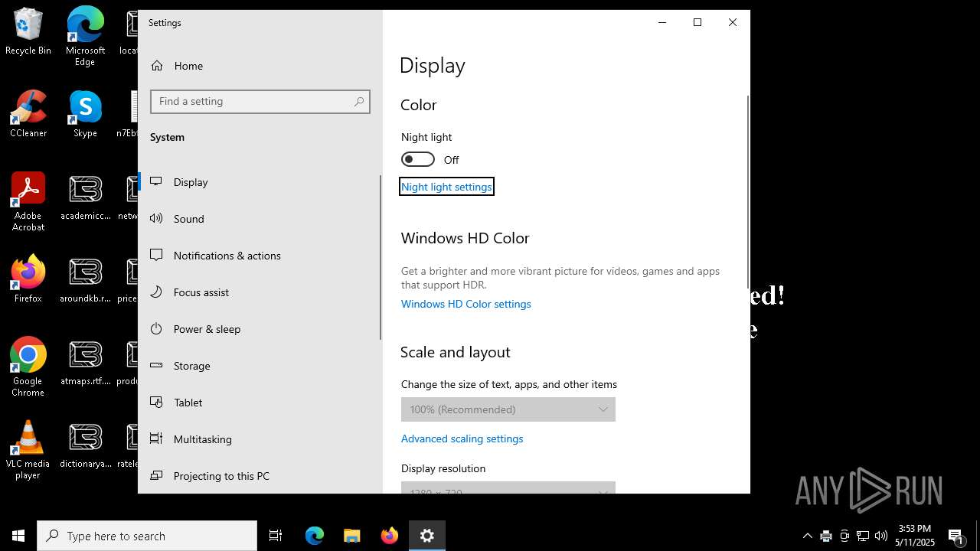980x551 pixels.
Task: Go to Multitasking settings page
Action: tap(260, 439)
